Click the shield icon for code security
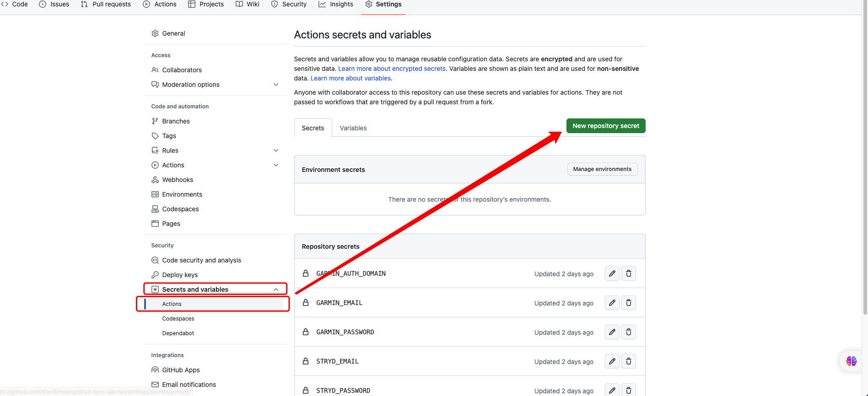868x396 pixels. tap(155, 260)
